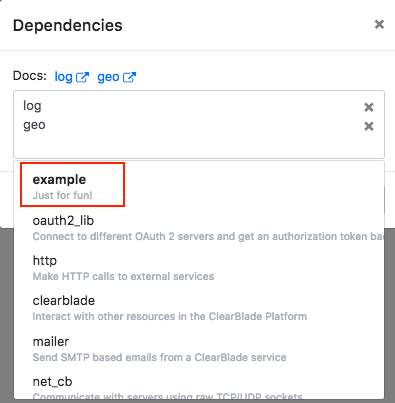Image resolution: width=395 pixels, height=403 pixels.
Task: Choose oauth2_lib from the dependency list
Action: (x=199, y=227)
